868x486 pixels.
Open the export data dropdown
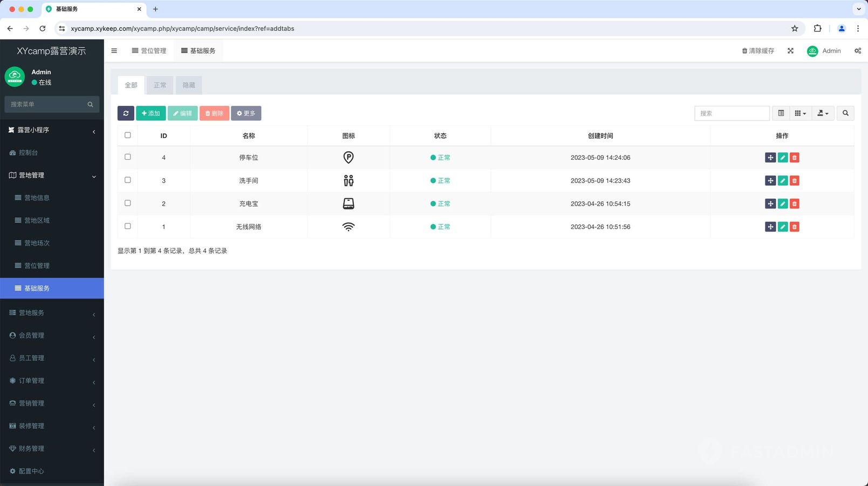823,113
